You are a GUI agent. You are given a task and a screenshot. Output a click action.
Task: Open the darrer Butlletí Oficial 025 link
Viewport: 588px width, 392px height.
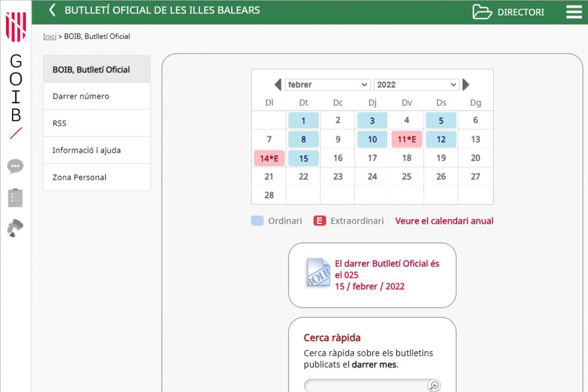pyautogui.click(x=387, y=275)
